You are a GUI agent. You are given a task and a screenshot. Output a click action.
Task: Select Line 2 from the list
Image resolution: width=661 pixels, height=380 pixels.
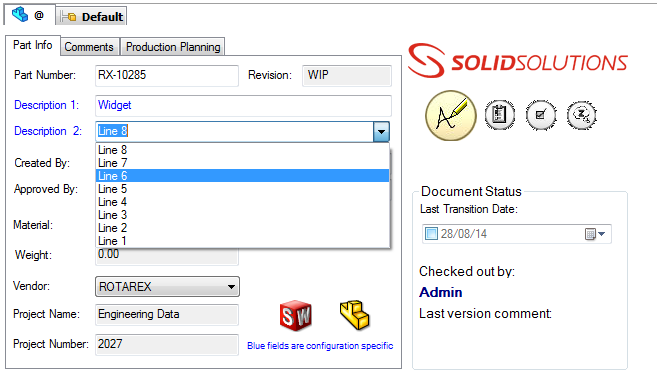[242, 228]
